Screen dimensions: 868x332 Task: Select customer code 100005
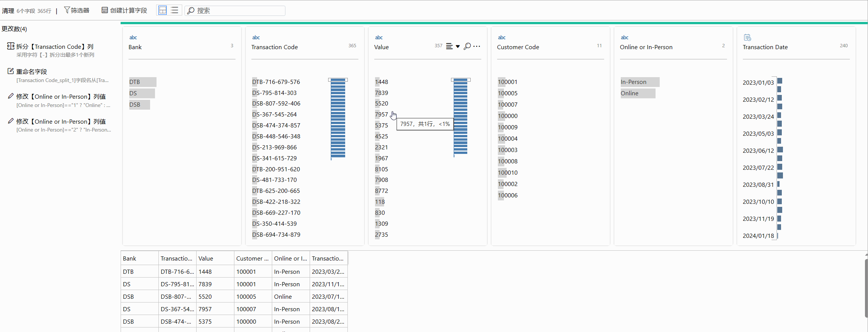508,93
